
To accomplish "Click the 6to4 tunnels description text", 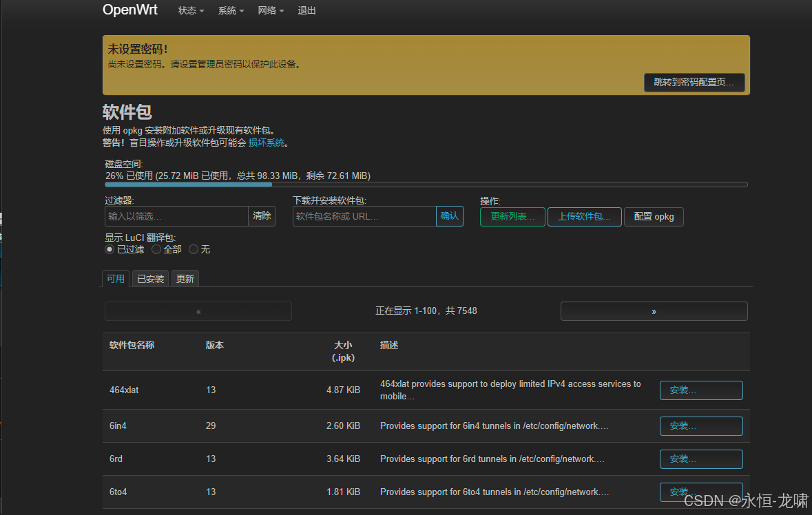I will [495, 492].
